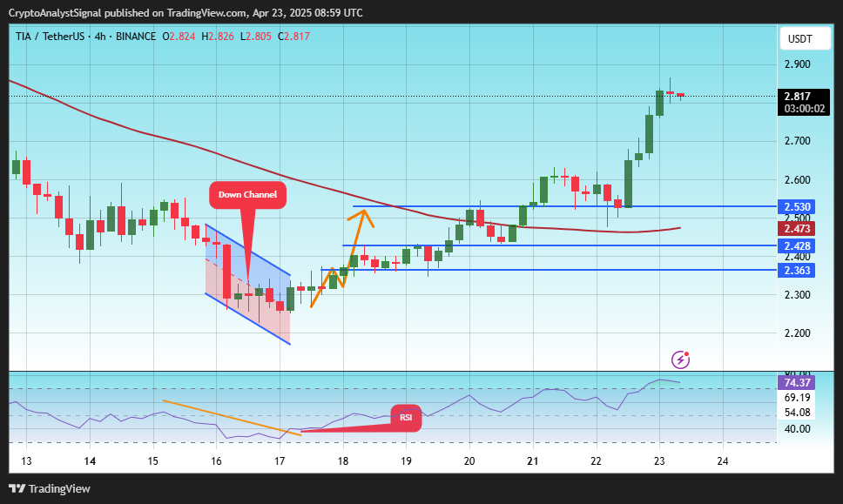Viewport: 843px width, 504px height.
Task: Click the 2.530 horizontal line price label
Action: click(797, 207)
